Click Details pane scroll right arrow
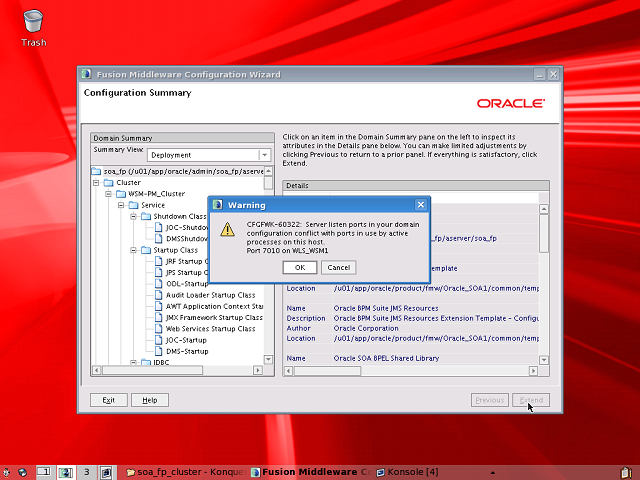Image resolution: width=640 pixels, height=480 pixels. pyautogui.click(x=533, y=371)
